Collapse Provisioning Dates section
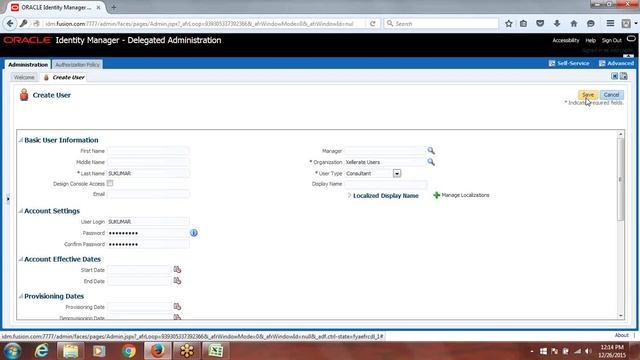 coord(20,296)
